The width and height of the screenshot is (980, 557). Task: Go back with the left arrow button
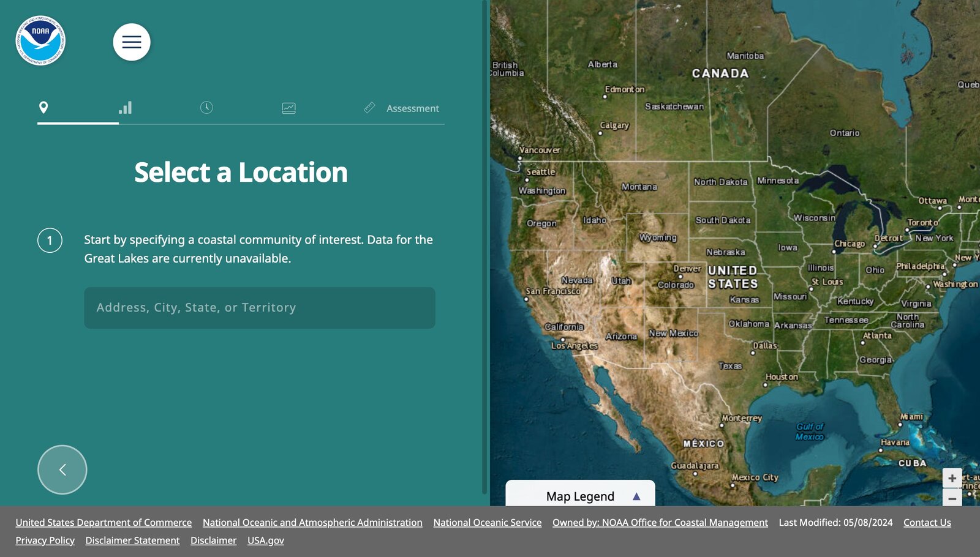click(62, 469)
